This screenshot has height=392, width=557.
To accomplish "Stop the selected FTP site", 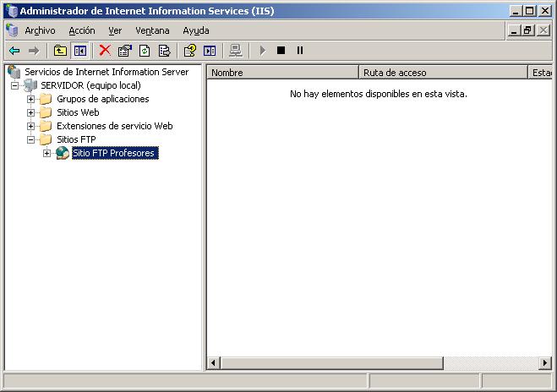I will point(281,51).
